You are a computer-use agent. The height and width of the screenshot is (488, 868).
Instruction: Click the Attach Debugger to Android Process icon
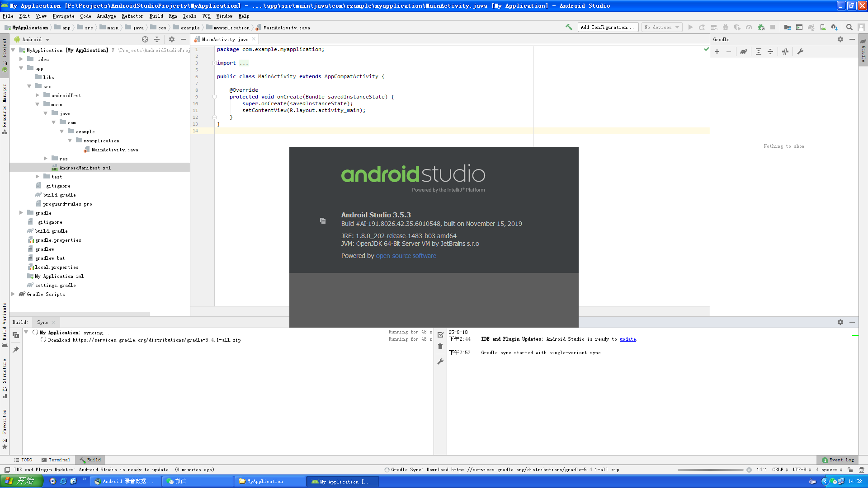tap(761, 27)
